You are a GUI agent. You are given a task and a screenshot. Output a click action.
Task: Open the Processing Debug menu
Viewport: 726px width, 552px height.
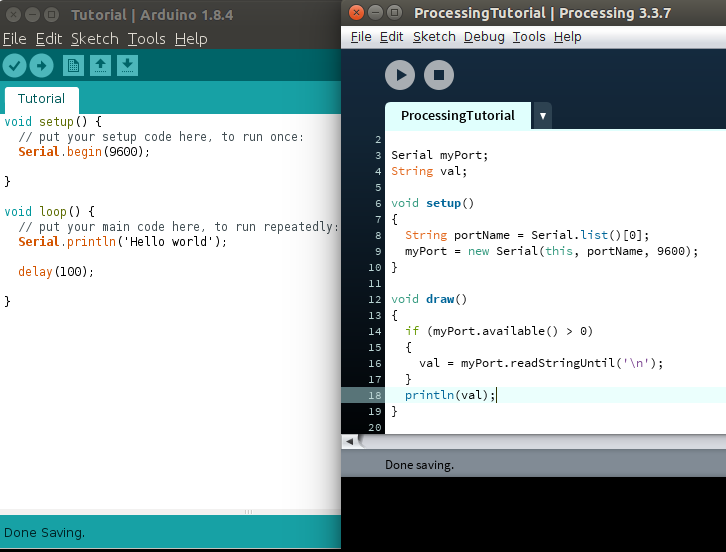[484, 37]
